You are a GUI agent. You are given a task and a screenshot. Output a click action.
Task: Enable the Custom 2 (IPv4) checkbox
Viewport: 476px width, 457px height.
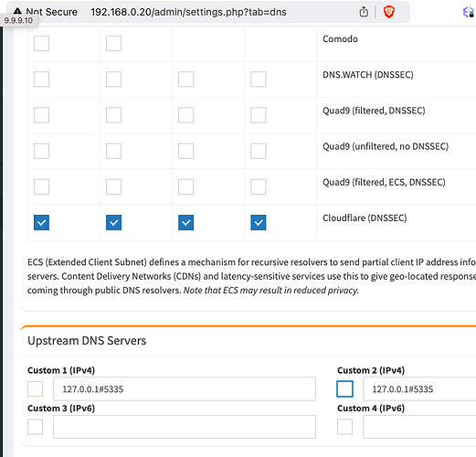(x=344, y=388)
